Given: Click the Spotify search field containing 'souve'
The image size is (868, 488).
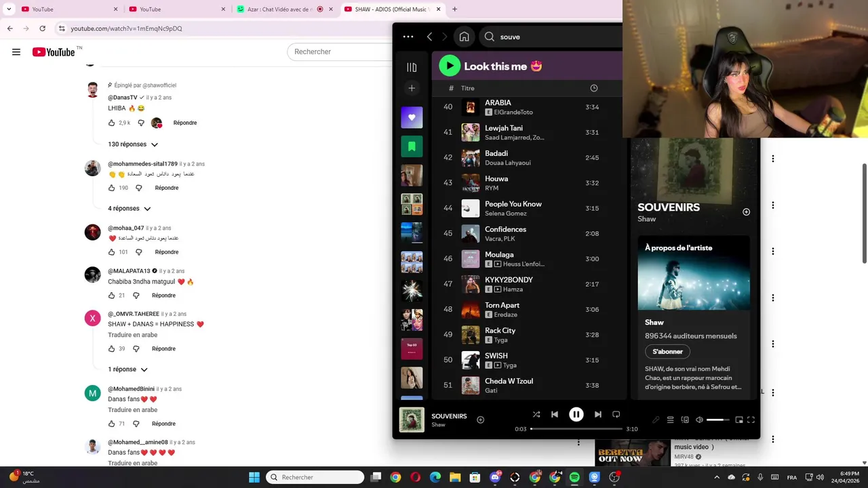Looking at the screenshot, I should click(551, 37).
